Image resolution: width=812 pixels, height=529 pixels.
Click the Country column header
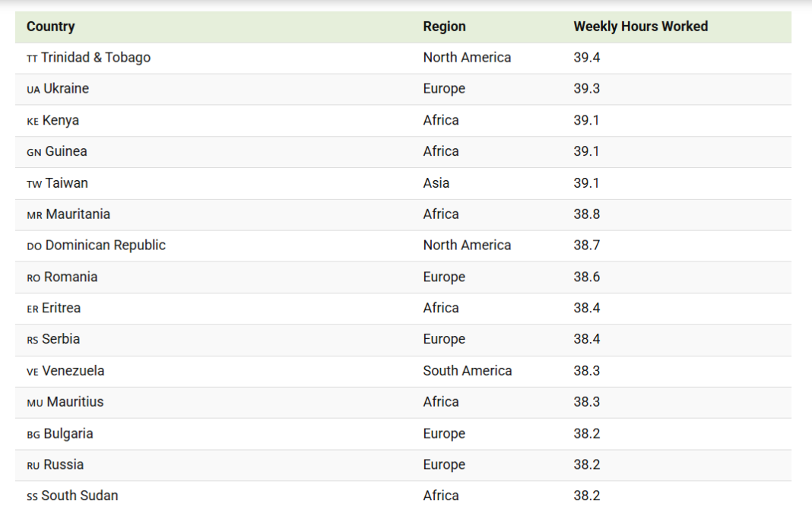50,27
